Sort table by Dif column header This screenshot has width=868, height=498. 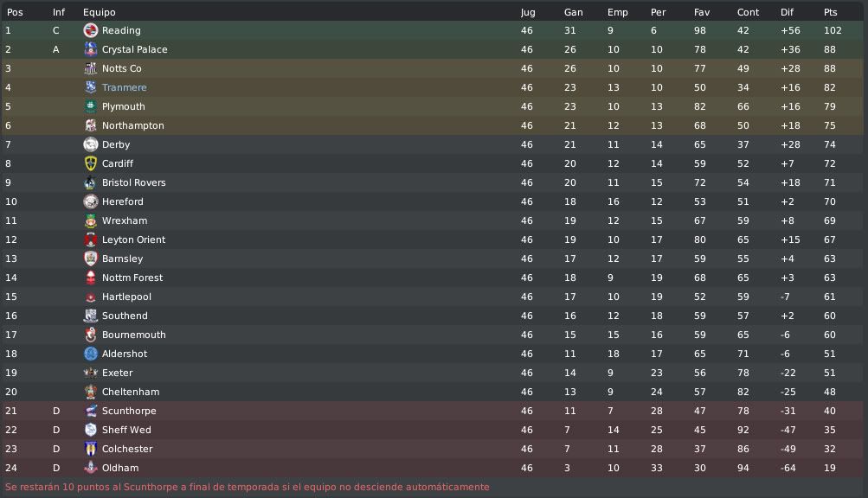pos(787,12)
